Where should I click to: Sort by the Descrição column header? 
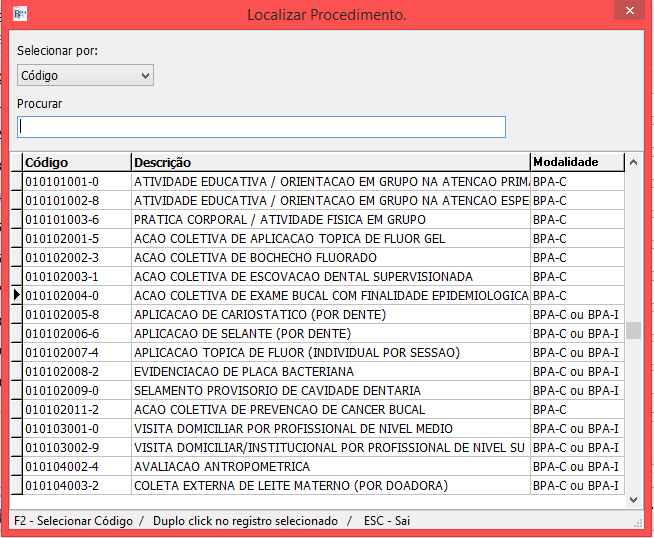pyautogui.click(x=330, y=162)
